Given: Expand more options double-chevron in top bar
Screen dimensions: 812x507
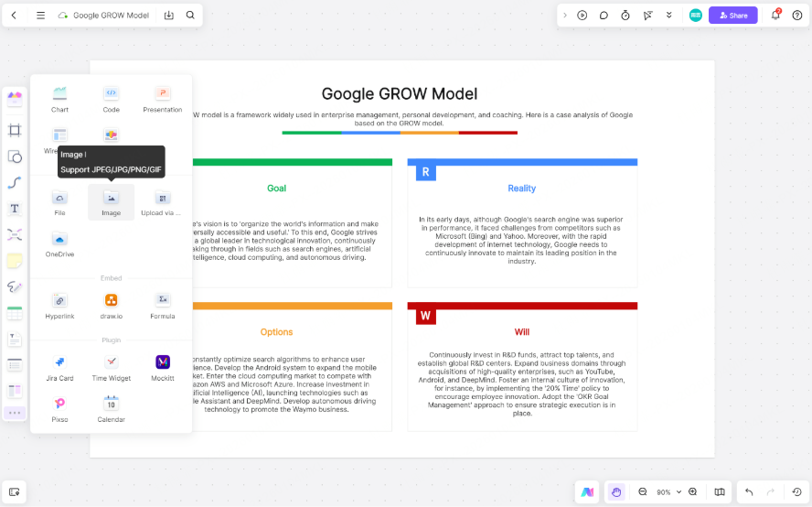Looking at the screenshot, I should [x=669, y=16].
